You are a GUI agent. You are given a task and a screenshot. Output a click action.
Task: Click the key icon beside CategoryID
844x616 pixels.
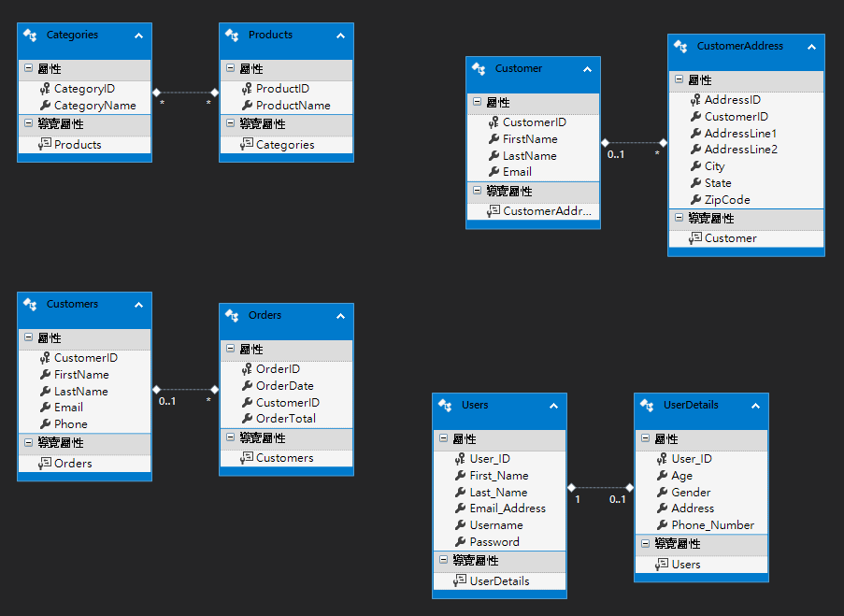44,89
